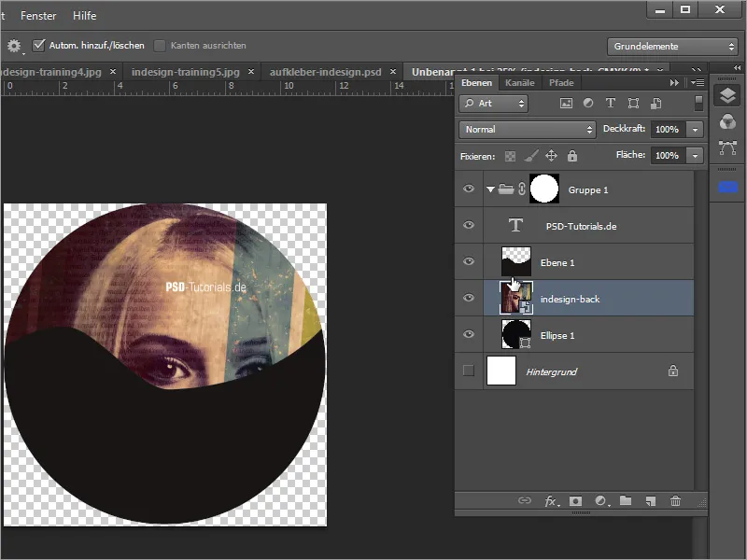The width and height of the screenshot is (747, 560).
Task: Open the Grundelemente workspace selector
Action: coord(671,45)
